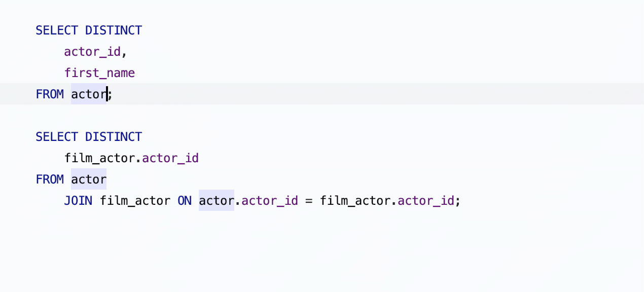Click semicolon ending the first query
644x292 pixels.
point(110,94)
